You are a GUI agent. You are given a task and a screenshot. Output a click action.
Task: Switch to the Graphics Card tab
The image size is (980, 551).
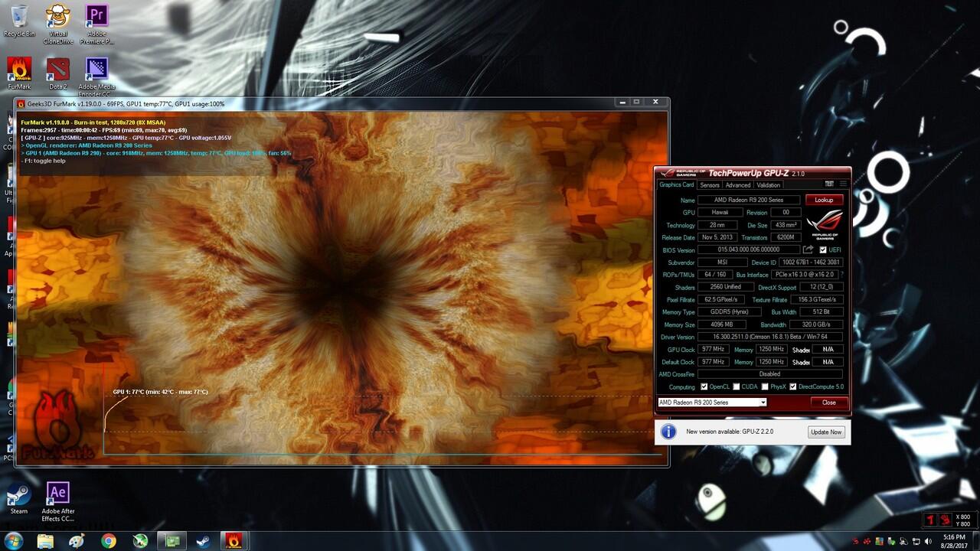coord(677,184)
